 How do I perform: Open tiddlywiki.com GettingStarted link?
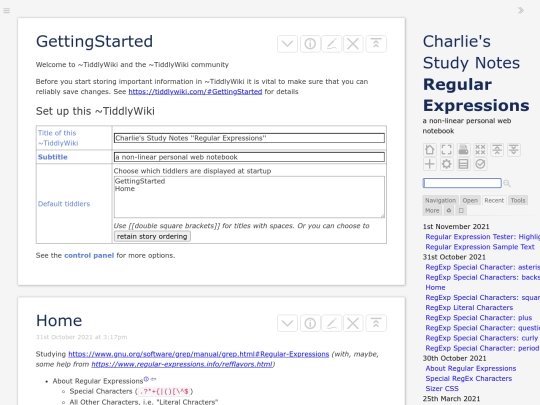click(x=195, y=92)
